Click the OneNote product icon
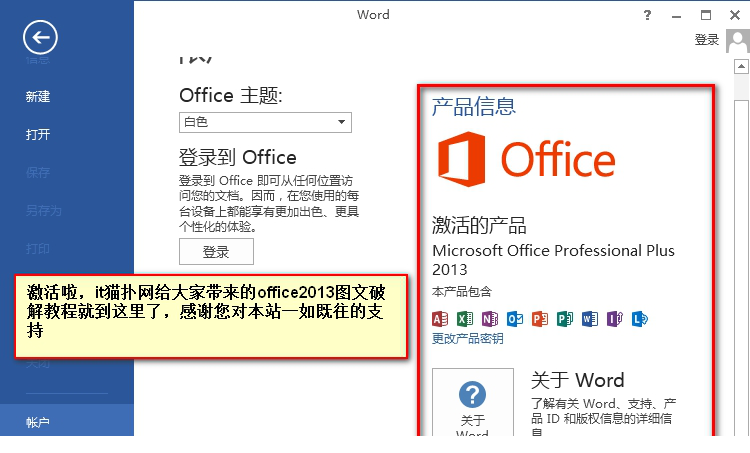750x453 pixels. (x=490, y=319)
